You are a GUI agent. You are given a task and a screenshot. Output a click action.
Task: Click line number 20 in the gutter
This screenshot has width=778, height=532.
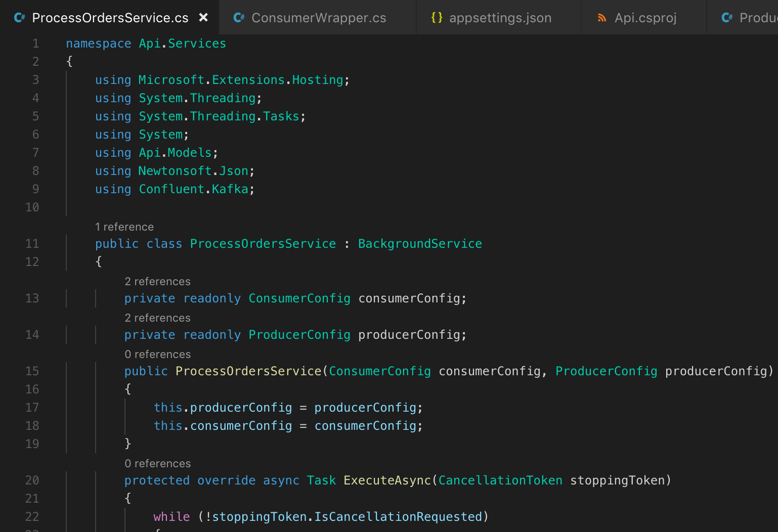pos(32,480)
